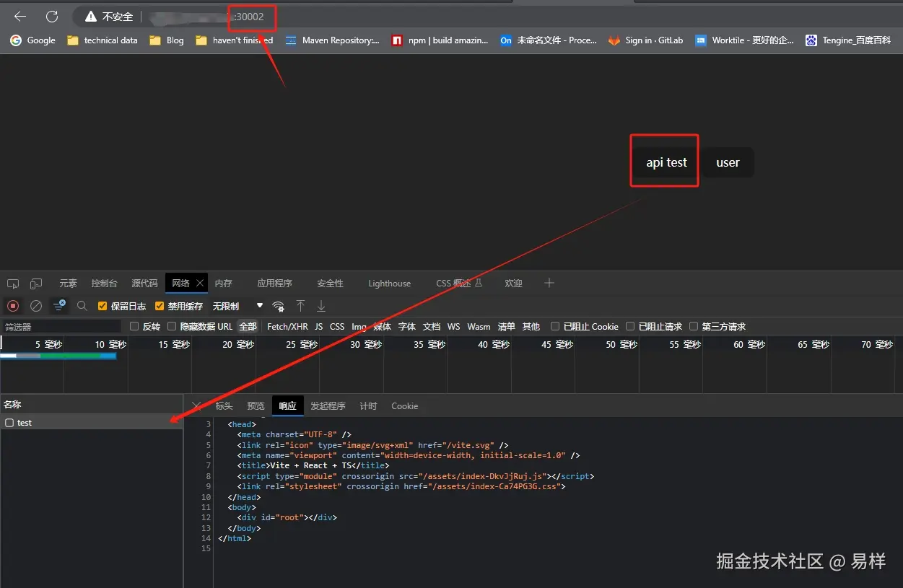Filter requests by Wasm

[479, 327]
